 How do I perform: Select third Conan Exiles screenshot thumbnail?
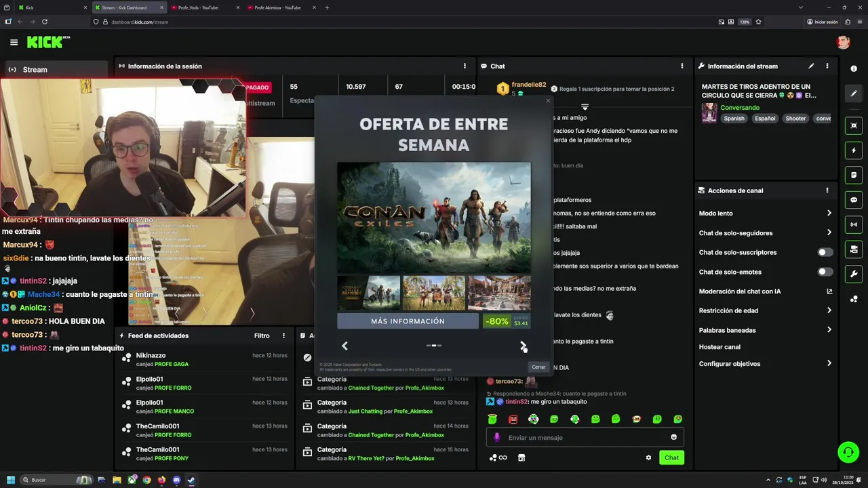coord(499,293)
